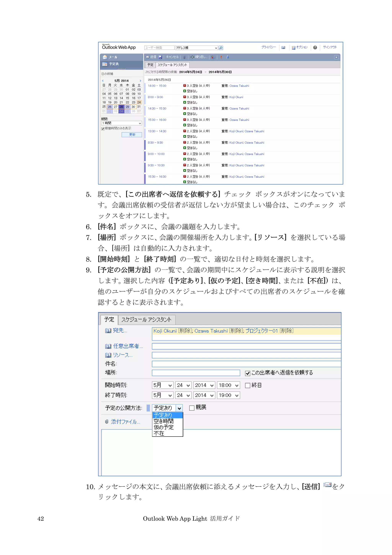Select Schedule Assistant tab in lower form
The width and height of the screenshot is (392, 555).
pos(146,320)
